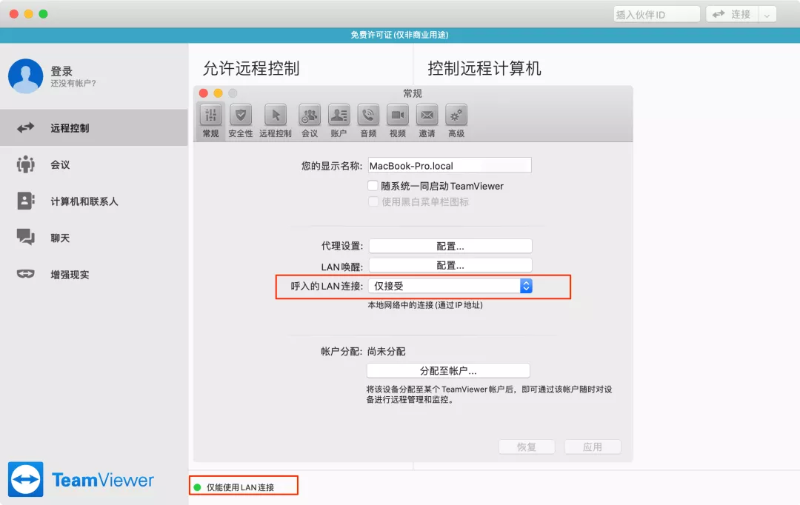Click 配置 button for LAN 唤醒

[x=450, y=265]
